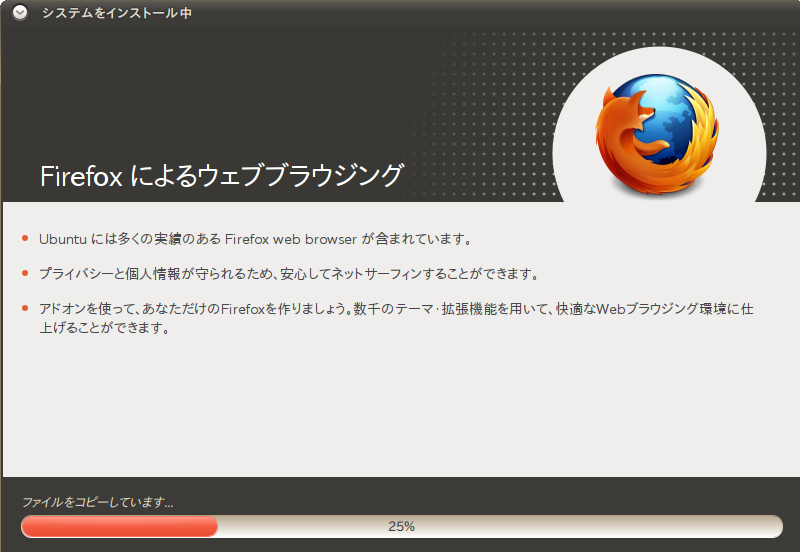Screen dimensions: 800x552
Task: Click the Ubuntu には多くの実績のある Firefox bullet text
Action: click(x=257, y=239)
